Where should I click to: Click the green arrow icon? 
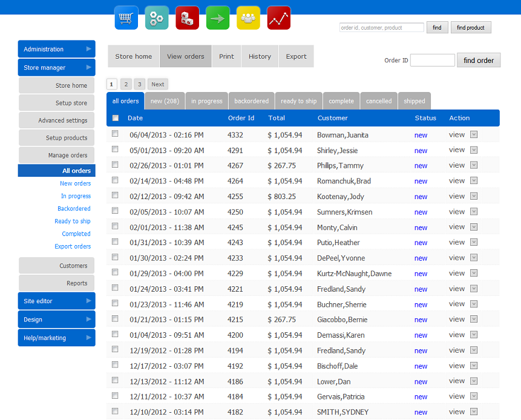[x=218, y=18]
